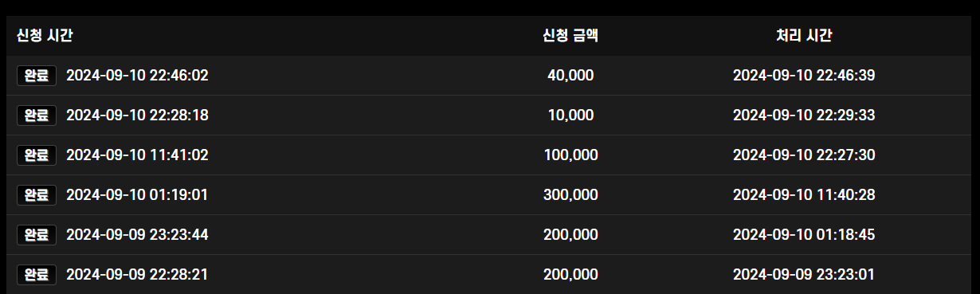Image resolution: width=980 pixels, height=294 pixels.
Task: Click 완료 badge for 11:41:02 request
Action: [37, 155]
